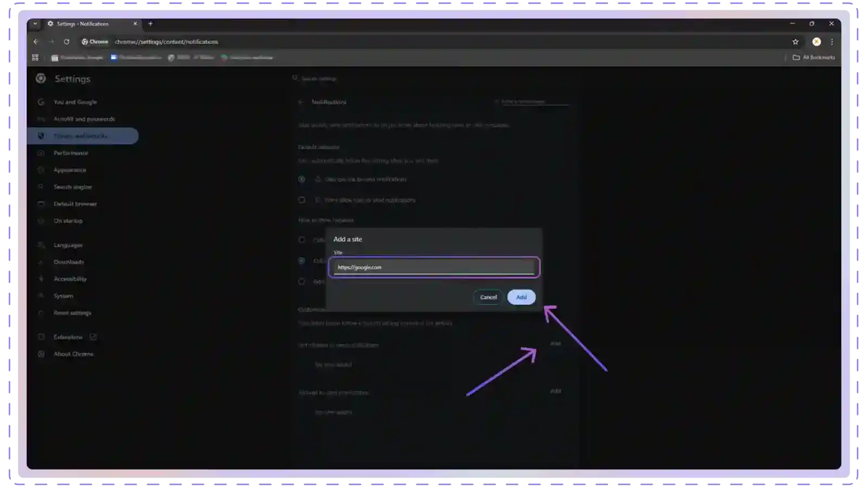Click the Extensions external link icon
The height and width of the screenshot is (488, 868).
(x=93, y=337)
